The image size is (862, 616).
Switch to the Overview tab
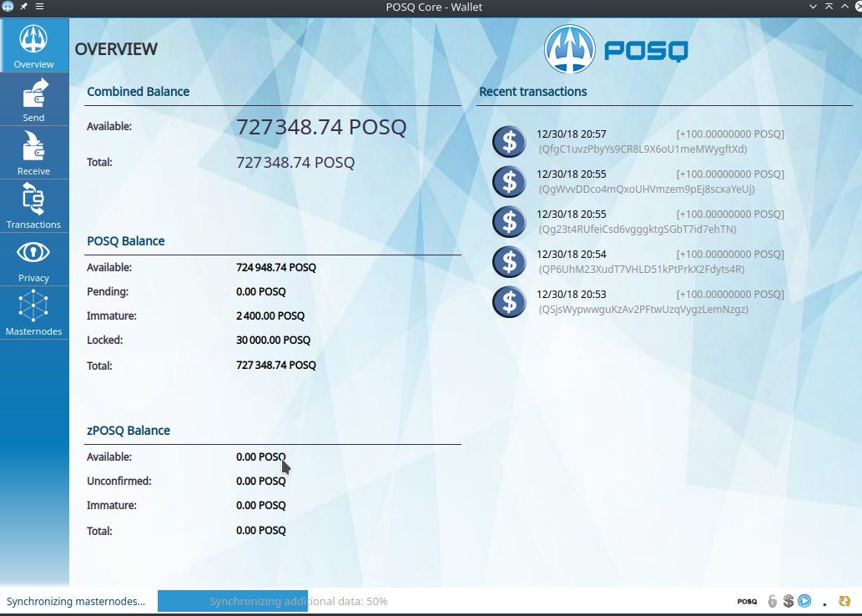[33, 46]
